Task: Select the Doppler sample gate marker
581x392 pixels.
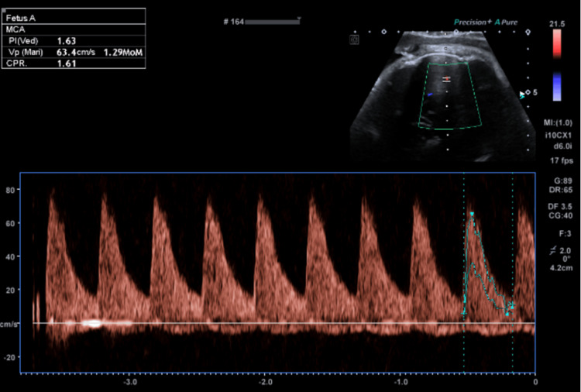Action: coord(447,79)
